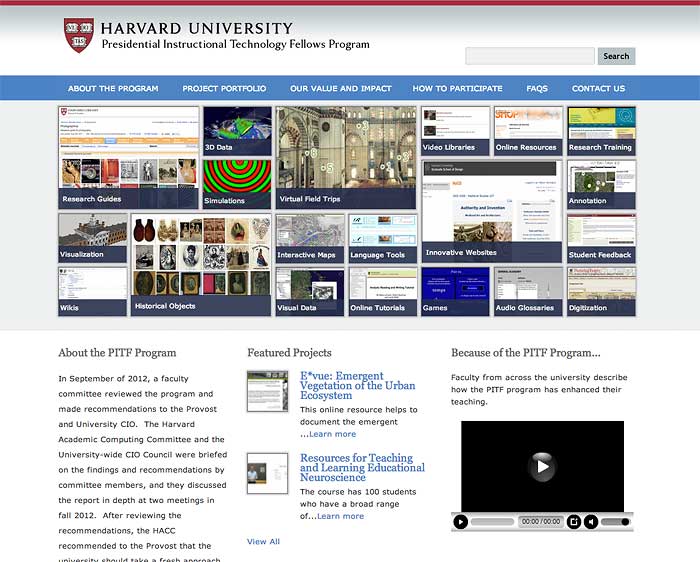The height and width of the screenshot is (562, 700).
Task: Open the E*vue: Emergent Vegetation title link
Action: 357,385
